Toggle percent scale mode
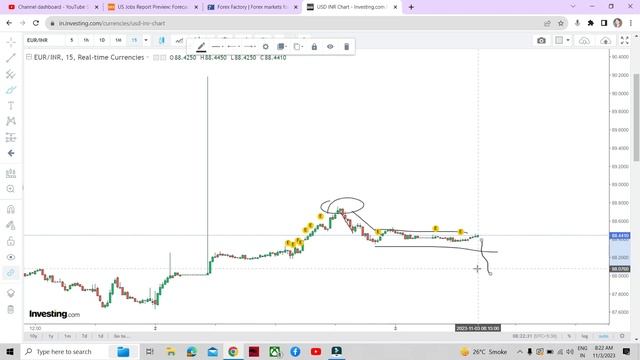Screen dimensions: 640x360 [x=569, y=336]
